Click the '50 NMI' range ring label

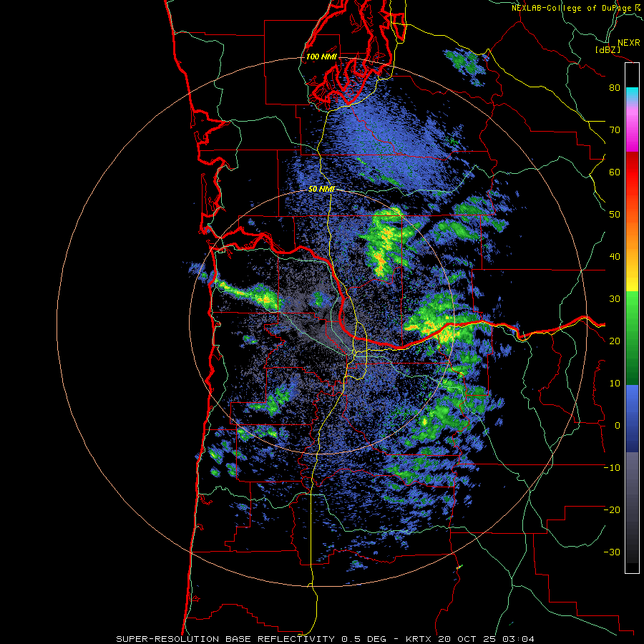[x=321, y=190]
